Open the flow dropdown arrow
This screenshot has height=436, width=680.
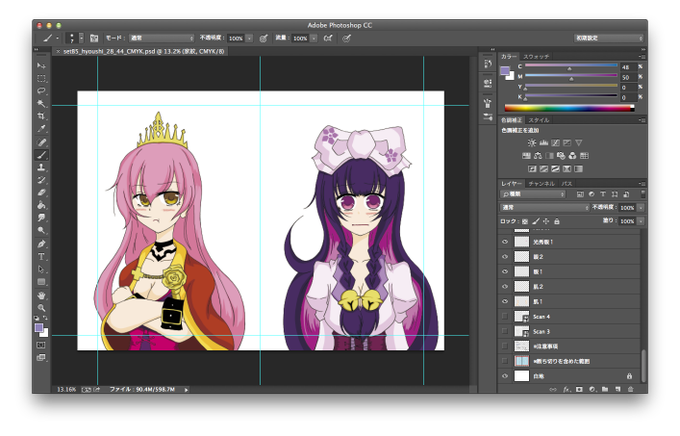(314, 38)
